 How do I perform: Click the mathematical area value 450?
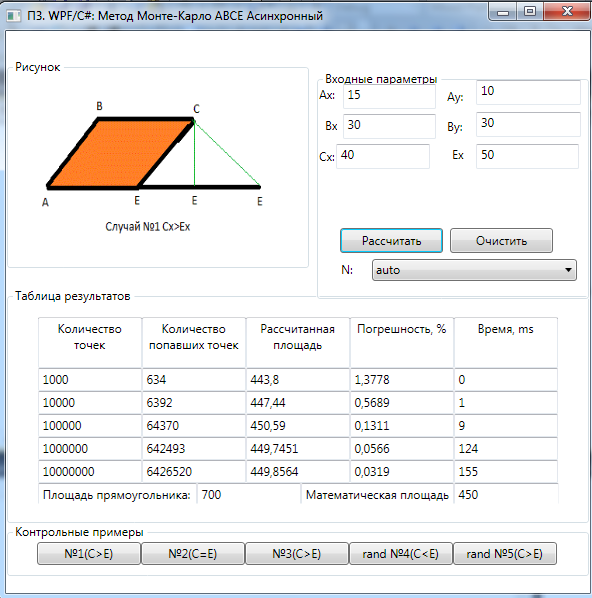(x=506, y=495)
